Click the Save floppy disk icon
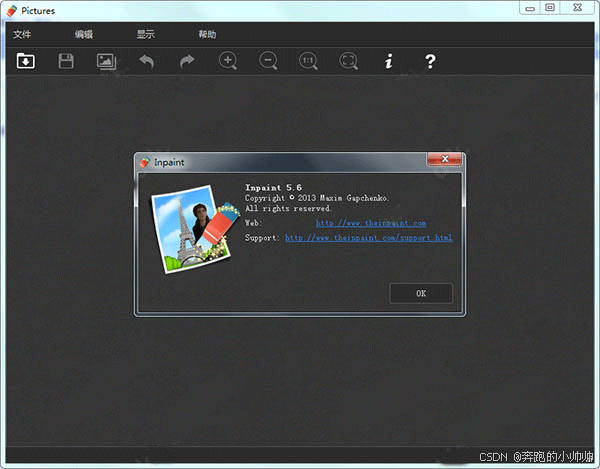600x469 pixels. (66, 61)
